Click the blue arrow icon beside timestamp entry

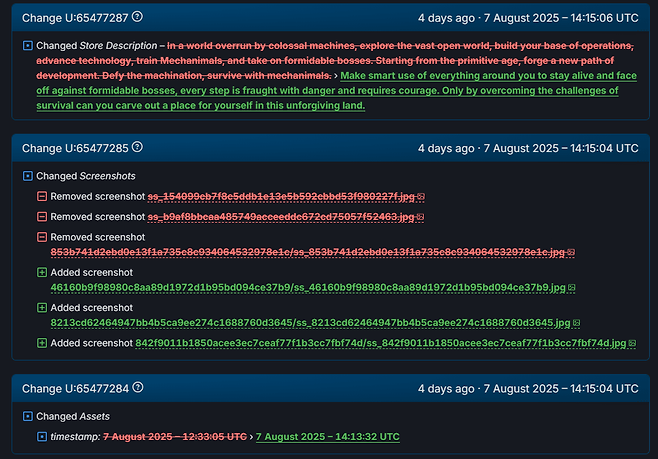click(41, 437)
